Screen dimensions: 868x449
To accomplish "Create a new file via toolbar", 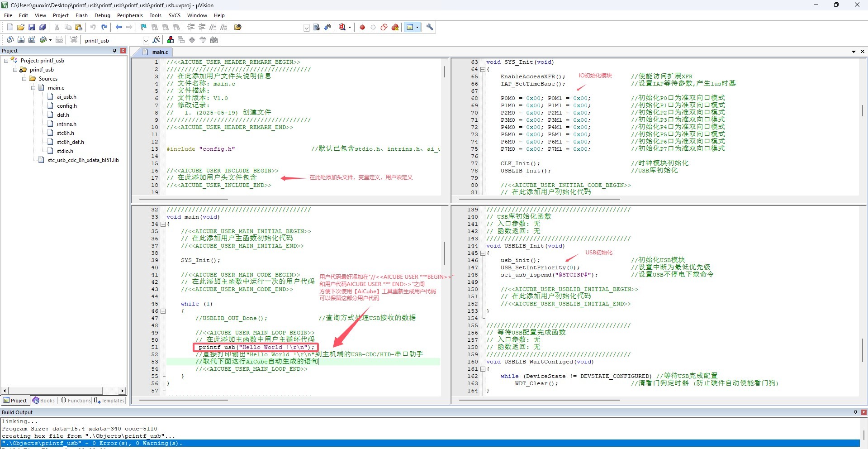I will pos(10,27).
